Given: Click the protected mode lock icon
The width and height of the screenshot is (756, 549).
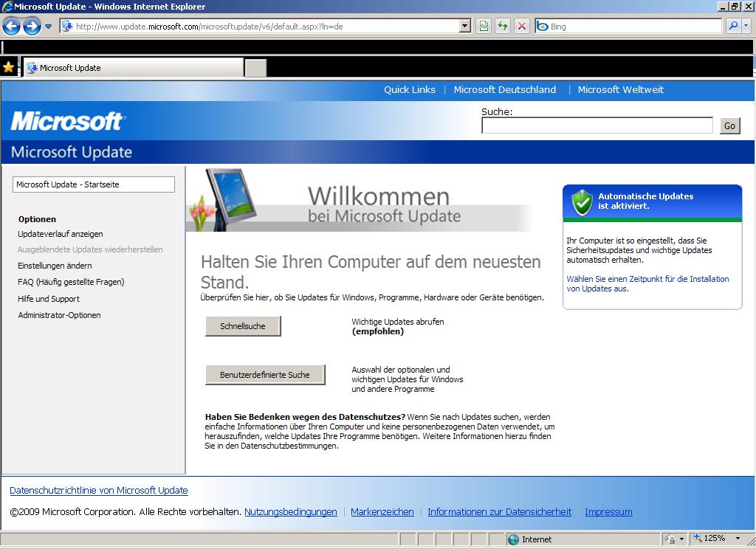Looking at the screenshot, I should 670,539.
